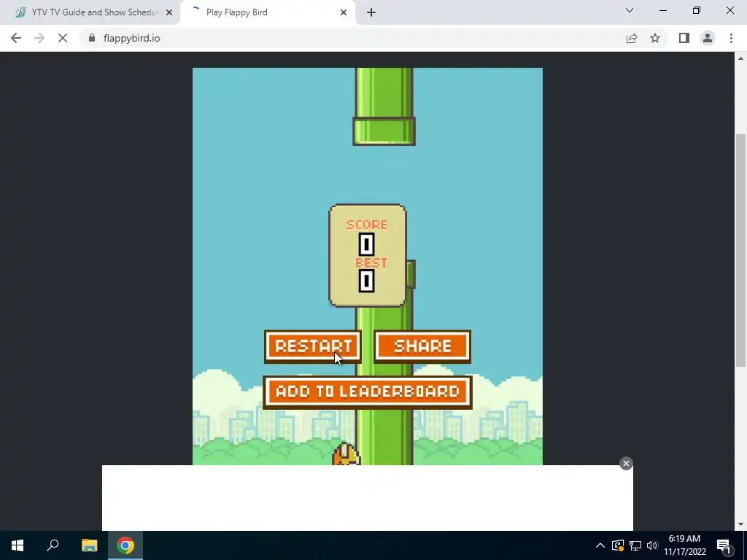Close the YTV TV Guide tab
Screen dimensions: 747x560
point(169,12)
